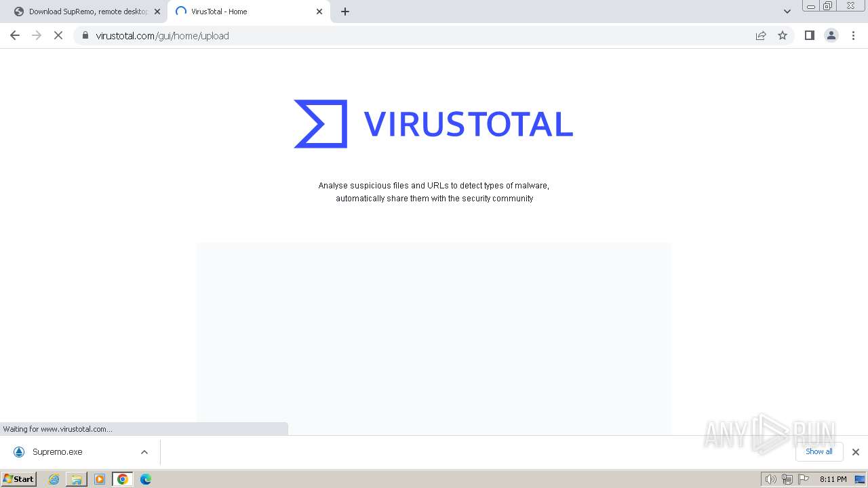Image resolution: width=868 pixels, height=488 pixels.
Task: Select the VirusTotal - Home tab
Action: click(249, 12)
